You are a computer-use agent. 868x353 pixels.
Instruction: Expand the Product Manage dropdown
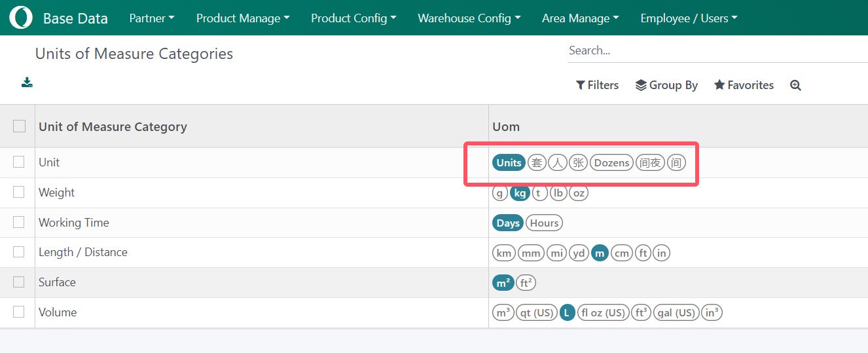click(243, 18)
